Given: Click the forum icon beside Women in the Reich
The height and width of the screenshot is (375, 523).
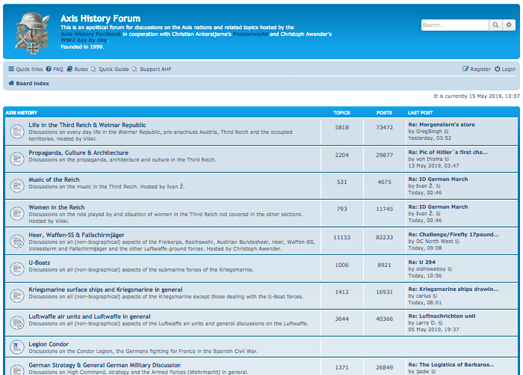Looking at the screenshot, I should 17,213.
